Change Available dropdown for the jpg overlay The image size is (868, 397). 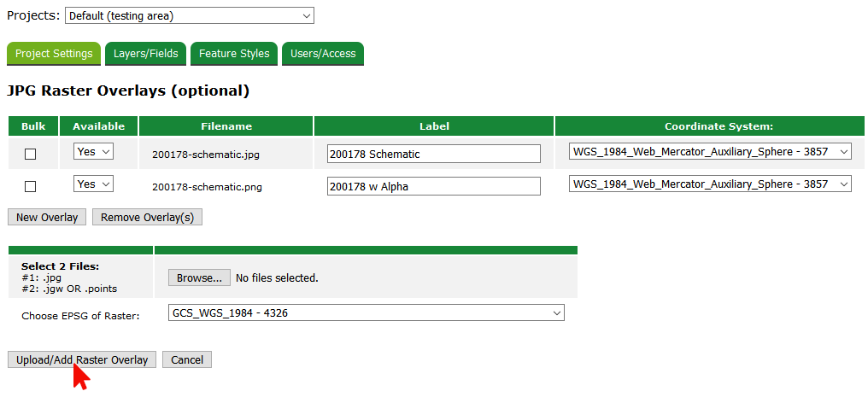pyautogui.click(x=93, y=152)
